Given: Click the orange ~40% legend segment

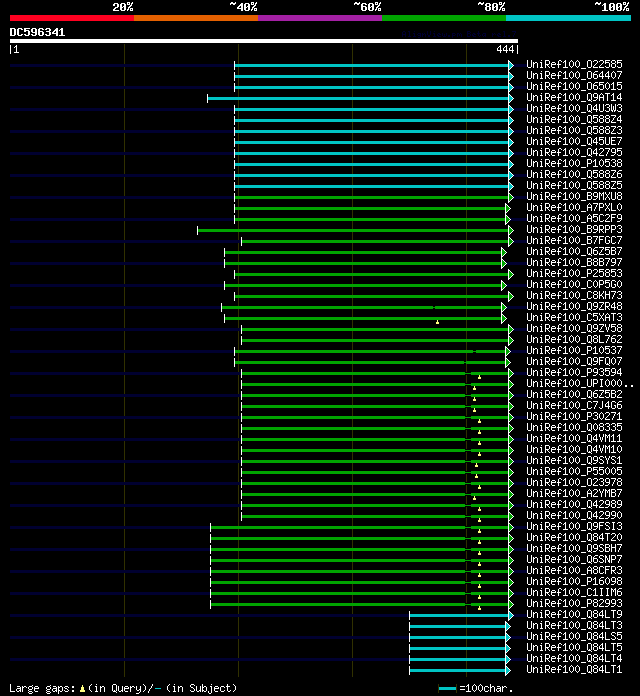Looking at the screenshot, I should [196, 18].
